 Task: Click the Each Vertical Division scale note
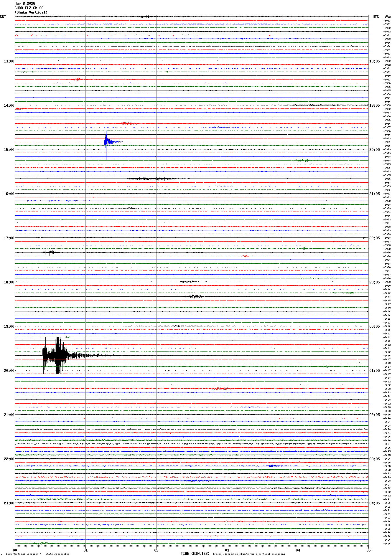point(37,554)
